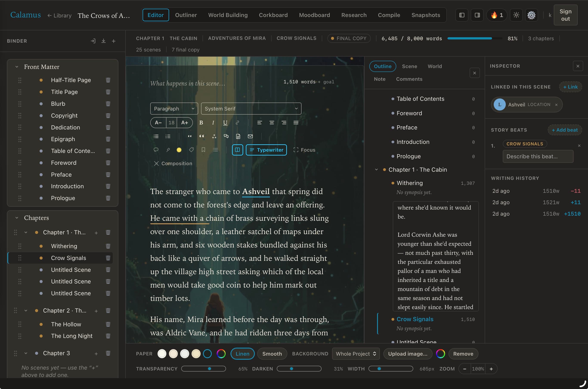Screen dimensions: 588x389
Task: Collapse Chapter 2 in the binder
Action: coord(26,311)
